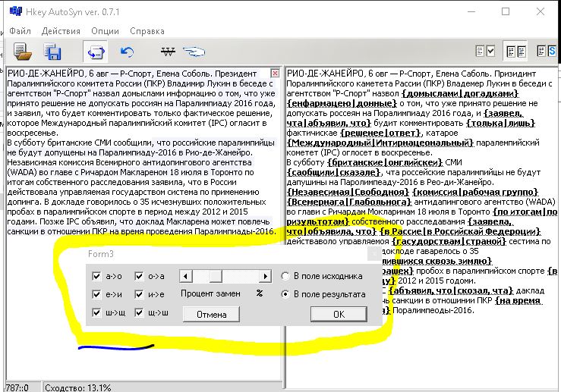561x392 pixels.
Task: Click the blue undo arrow icon
Action: click(x=128, y=52)
